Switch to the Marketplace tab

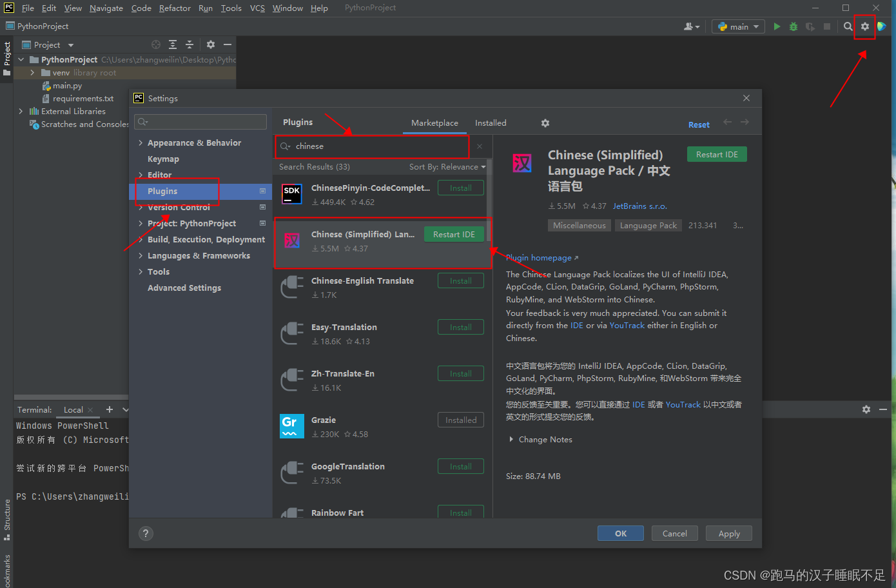434,123
